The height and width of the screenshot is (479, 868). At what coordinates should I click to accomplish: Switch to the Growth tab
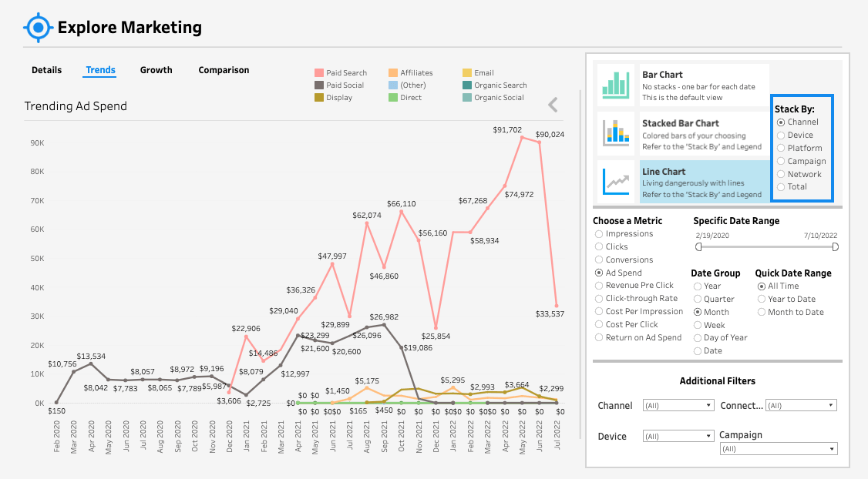(156, 70)
